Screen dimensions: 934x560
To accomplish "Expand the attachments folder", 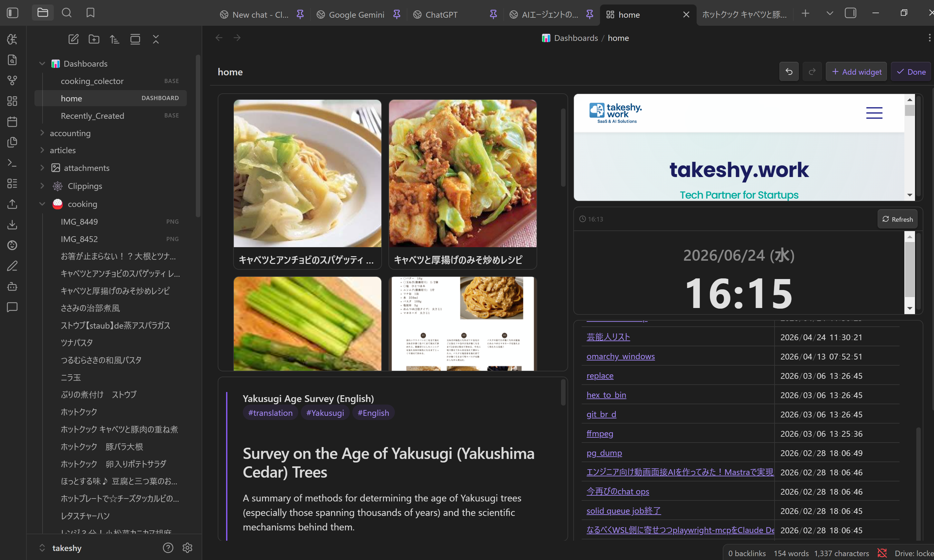I will coord(42,168).
